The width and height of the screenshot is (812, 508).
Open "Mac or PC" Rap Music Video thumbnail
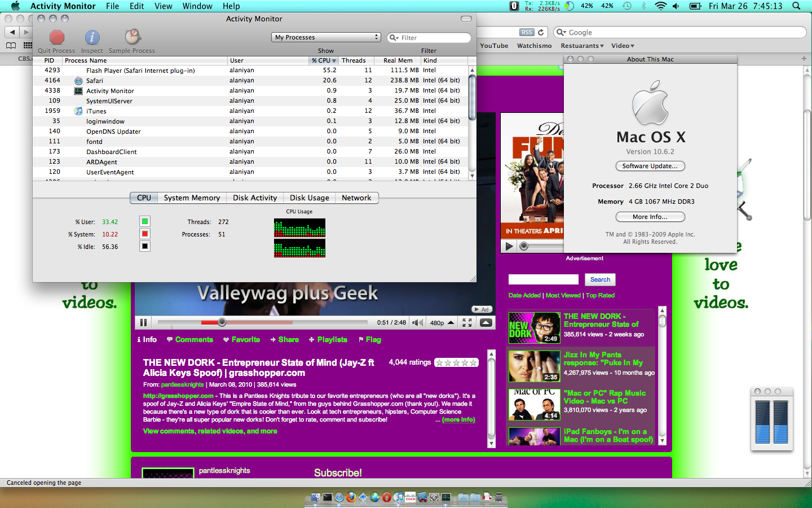pyautogui.click(x=534, y=404)
